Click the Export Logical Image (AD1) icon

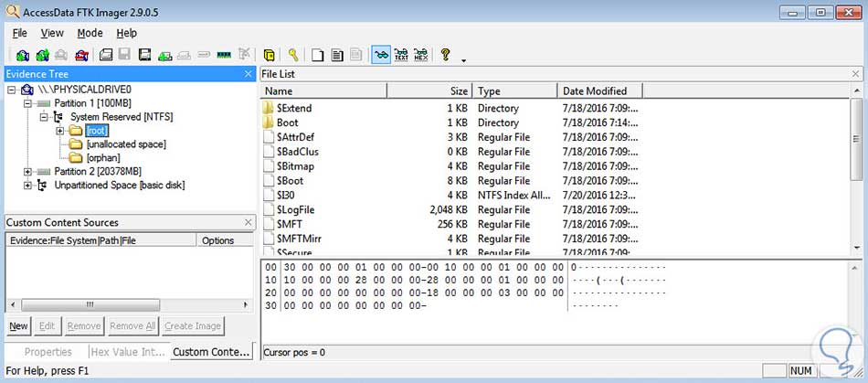tap(145, 55)
